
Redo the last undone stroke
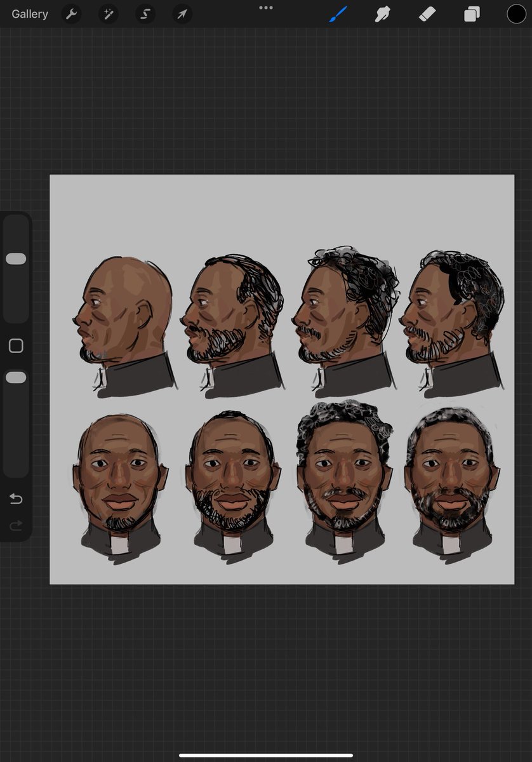coord(16,525)
